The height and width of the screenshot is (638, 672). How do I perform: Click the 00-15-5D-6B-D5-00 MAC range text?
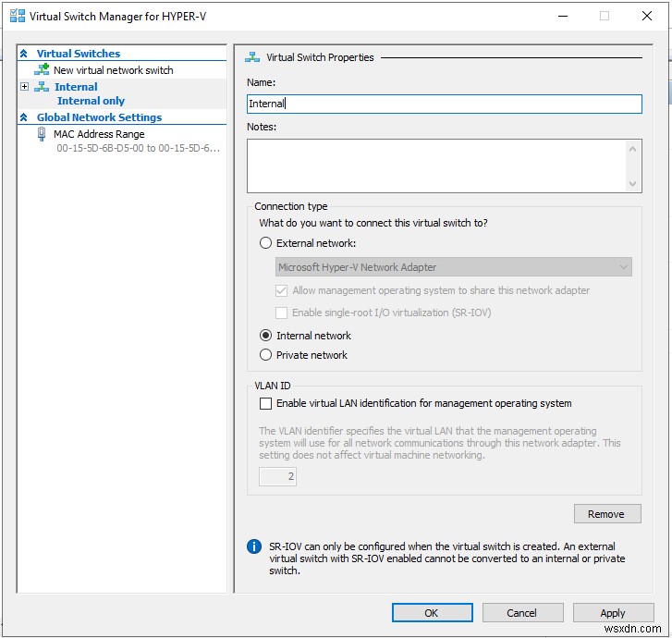point(138,148)
